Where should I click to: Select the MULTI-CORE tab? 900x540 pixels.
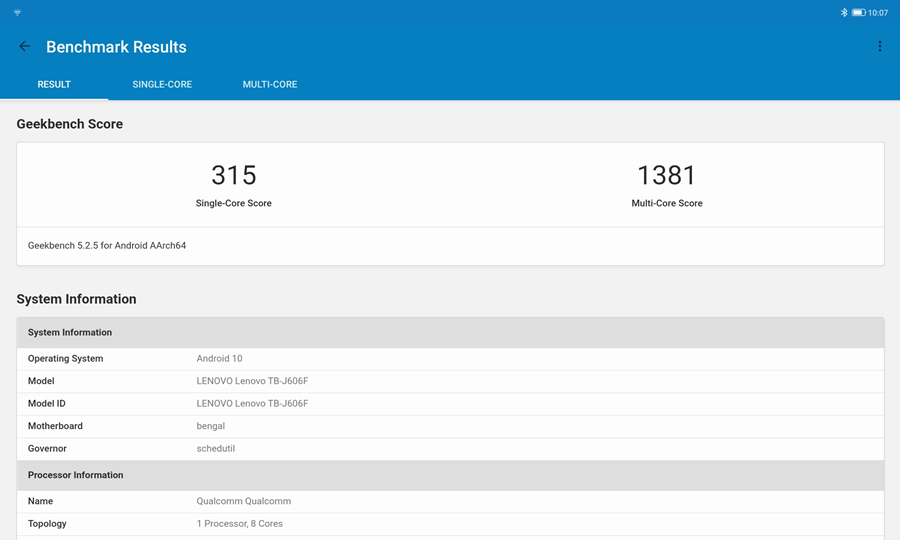coord(270,85)
